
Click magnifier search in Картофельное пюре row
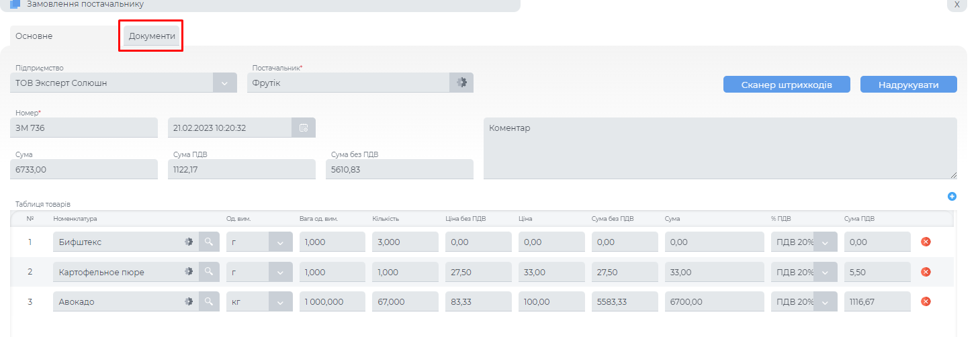[209, 272]
